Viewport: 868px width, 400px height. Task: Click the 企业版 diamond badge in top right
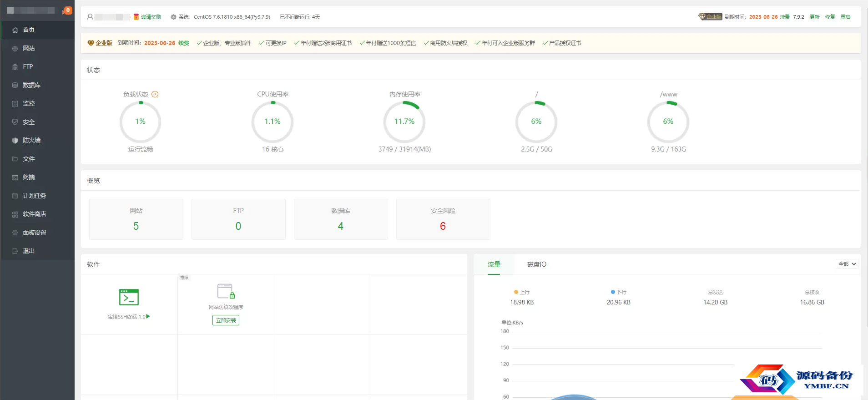(710, 16)
